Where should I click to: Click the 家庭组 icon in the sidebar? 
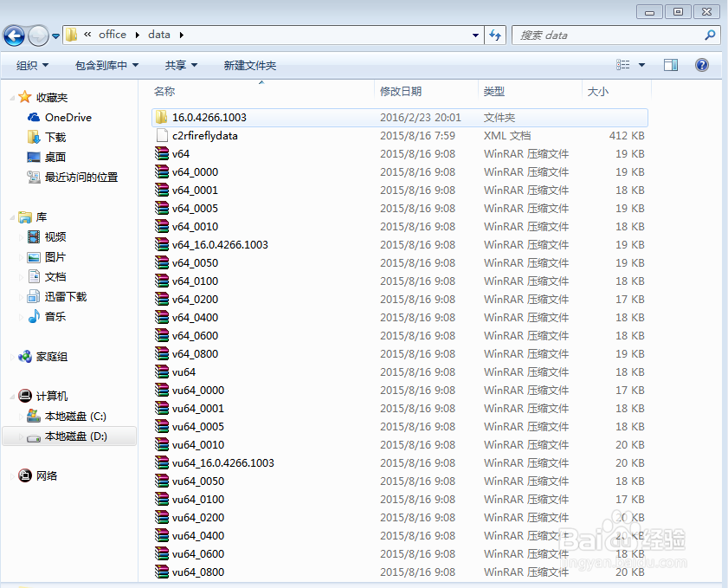pos(26,356)
